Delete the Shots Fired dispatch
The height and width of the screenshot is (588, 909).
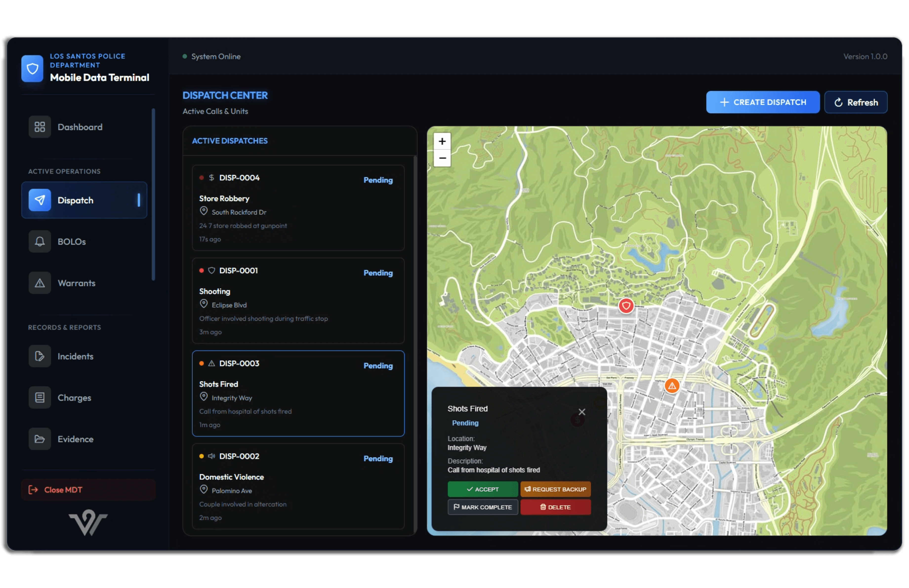click(555, 507)
